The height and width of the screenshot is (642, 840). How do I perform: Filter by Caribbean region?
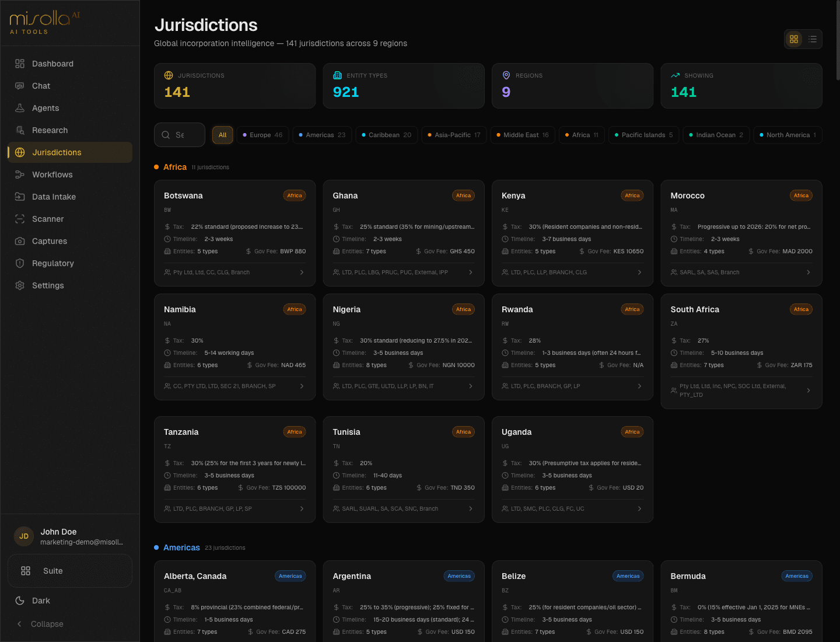(386, 135)
